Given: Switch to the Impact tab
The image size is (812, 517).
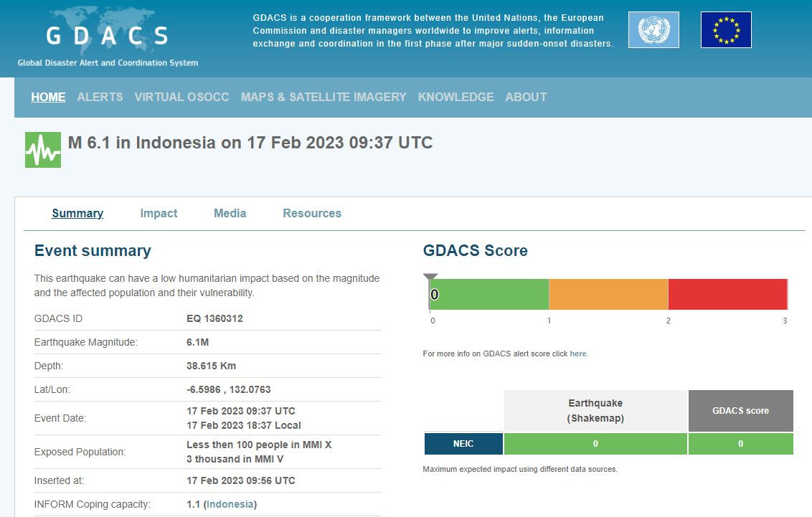Looking at the screenshot, I should [x=159, y=213].
